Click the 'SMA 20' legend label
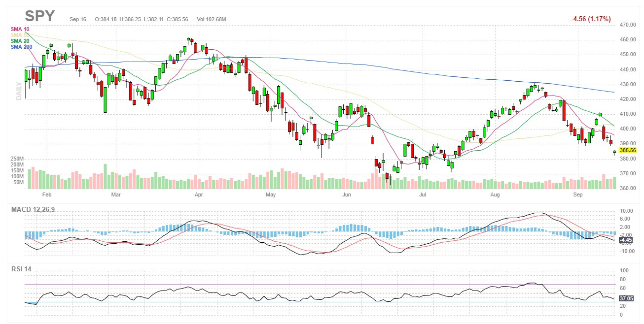The image size is (644, 324). click(x=19, y=41)
